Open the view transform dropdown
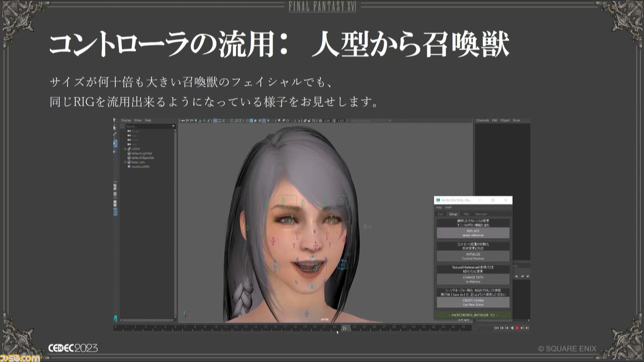 coord(371,121)
